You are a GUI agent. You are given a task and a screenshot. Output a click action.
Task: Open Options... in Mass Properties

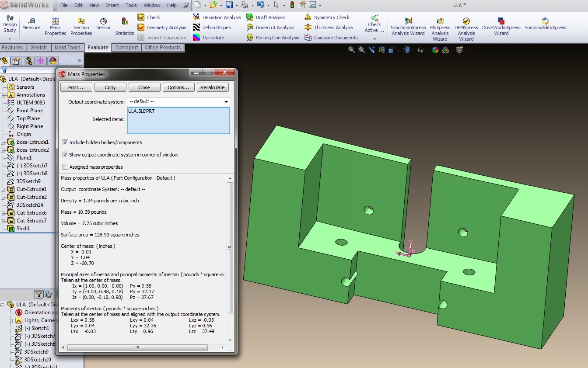coord(178,87)
